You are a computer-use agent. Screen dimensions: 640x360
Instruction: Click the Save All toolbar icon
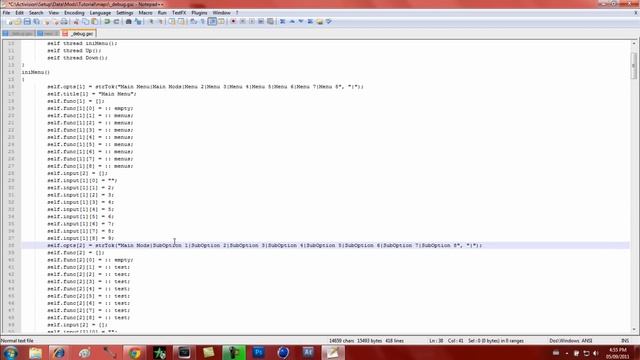[x=36, y=21]
